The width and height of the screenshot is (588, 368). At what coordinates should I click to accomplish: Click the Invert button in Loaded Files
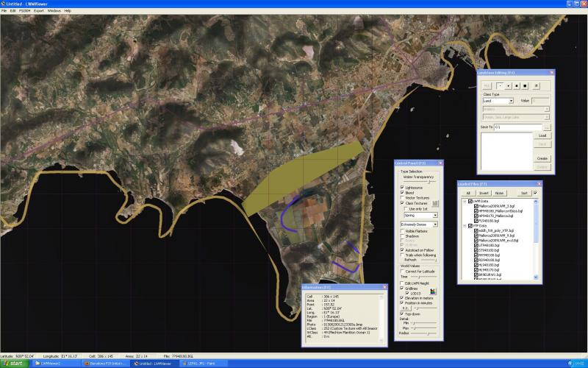click(x=483, y=192)
